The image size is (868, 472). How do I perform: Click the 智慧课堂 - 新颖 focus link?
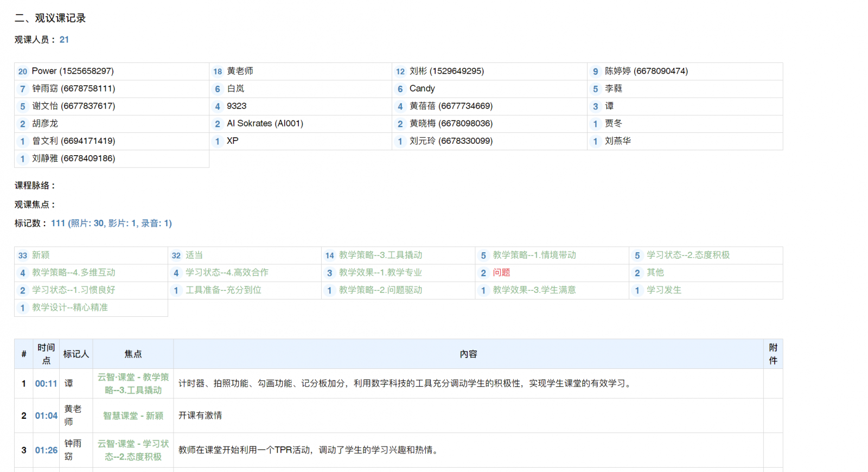(133, 416)
